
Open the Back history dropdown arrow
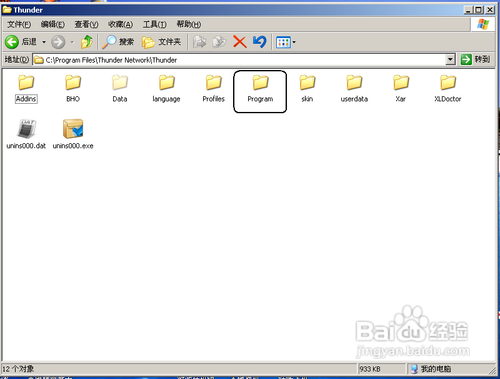[44, 42]
